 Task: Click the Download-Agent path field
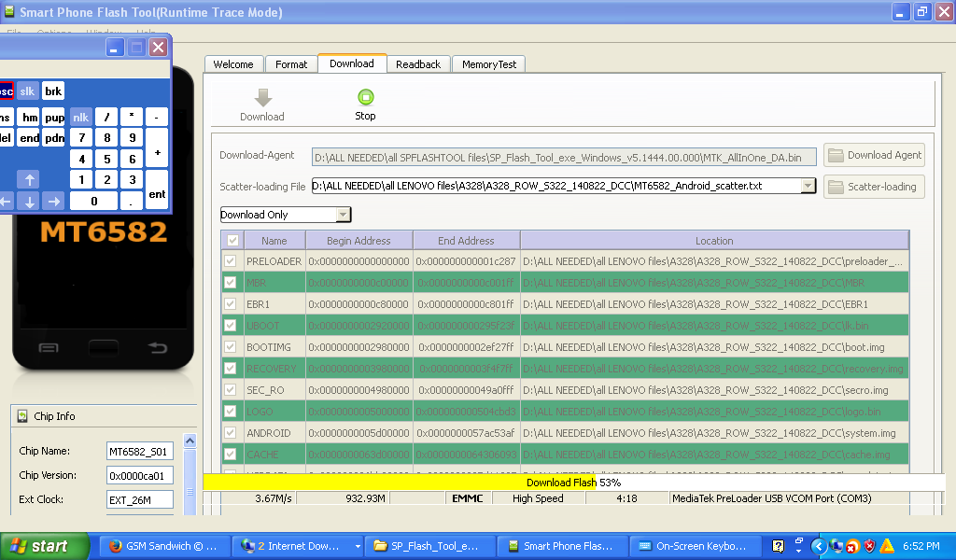click(564, 157)
